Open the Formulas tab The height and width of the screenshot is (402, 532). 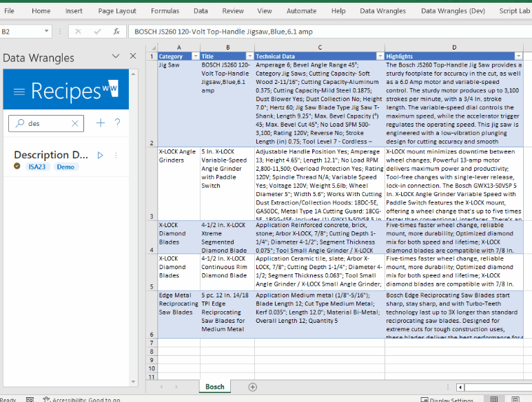click(x=165, y=11)
